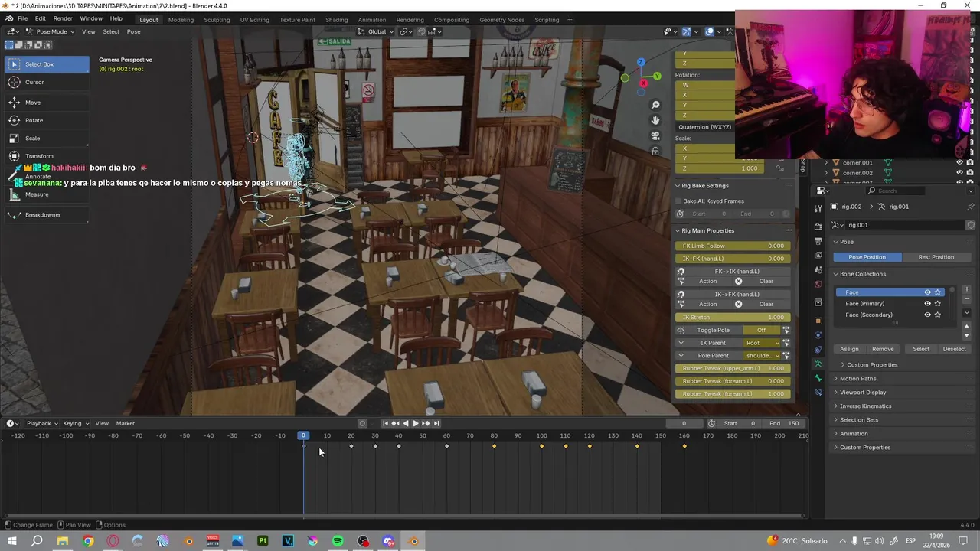
Task: Open the Keying dropdown in timeline
Action: coord(75,423)
